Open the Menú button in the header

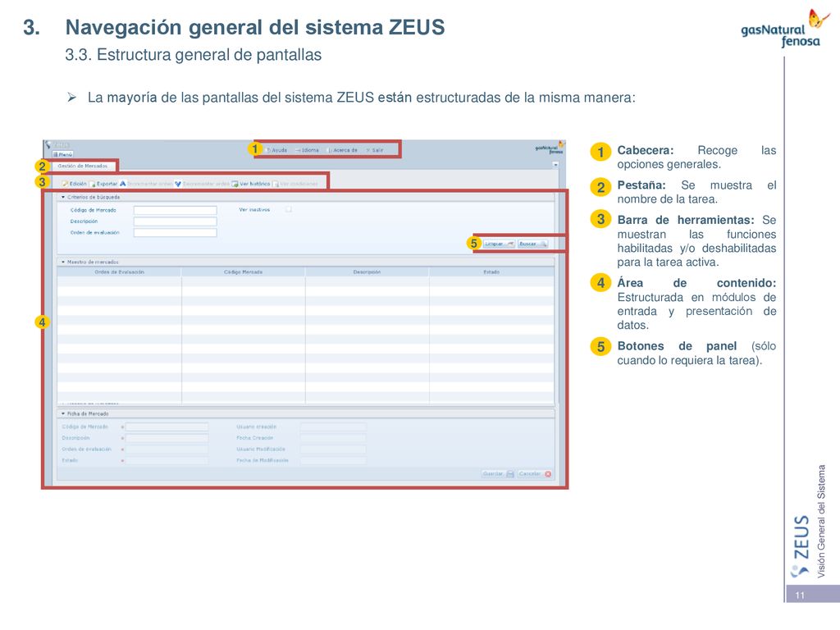tap(62, 154)
